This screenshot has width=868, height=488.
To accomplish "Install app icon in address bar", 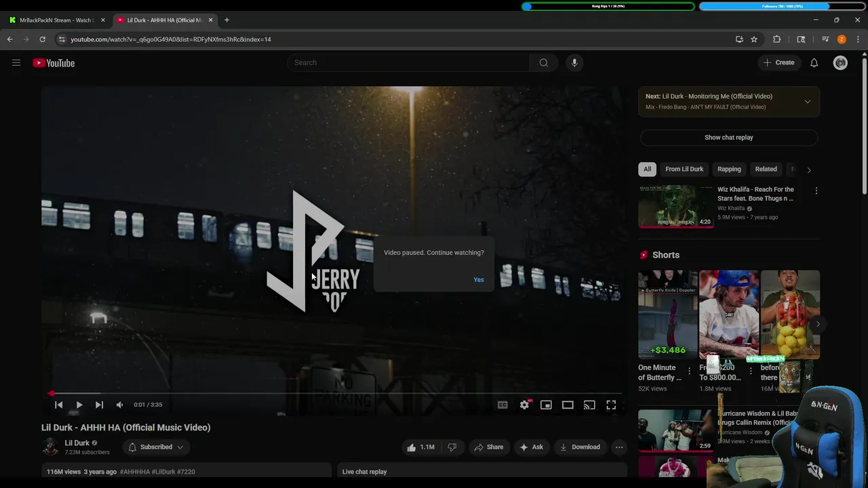I will click(x=739, y=39).
